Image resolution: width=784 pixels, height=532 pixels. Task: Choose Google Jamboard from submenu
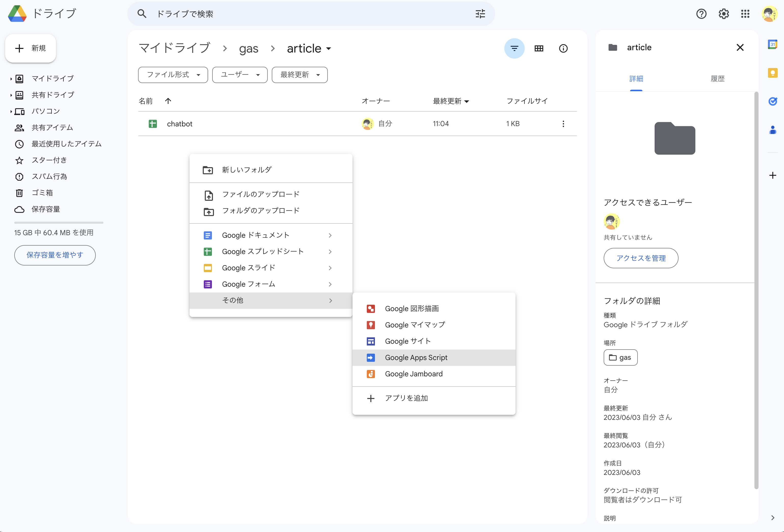pyautogui.click(x=434, y=374)
